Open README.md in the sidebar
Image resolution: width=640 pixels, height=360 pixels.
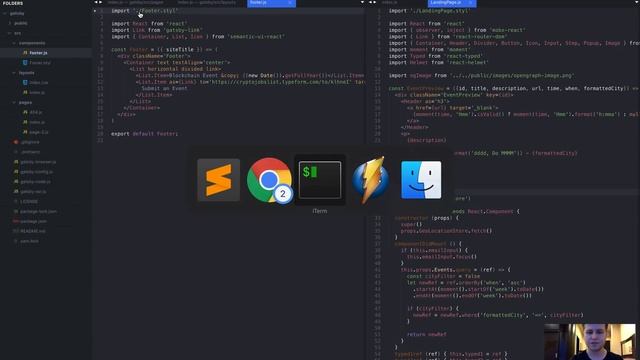pyautogui.click(x=33, y=231)
